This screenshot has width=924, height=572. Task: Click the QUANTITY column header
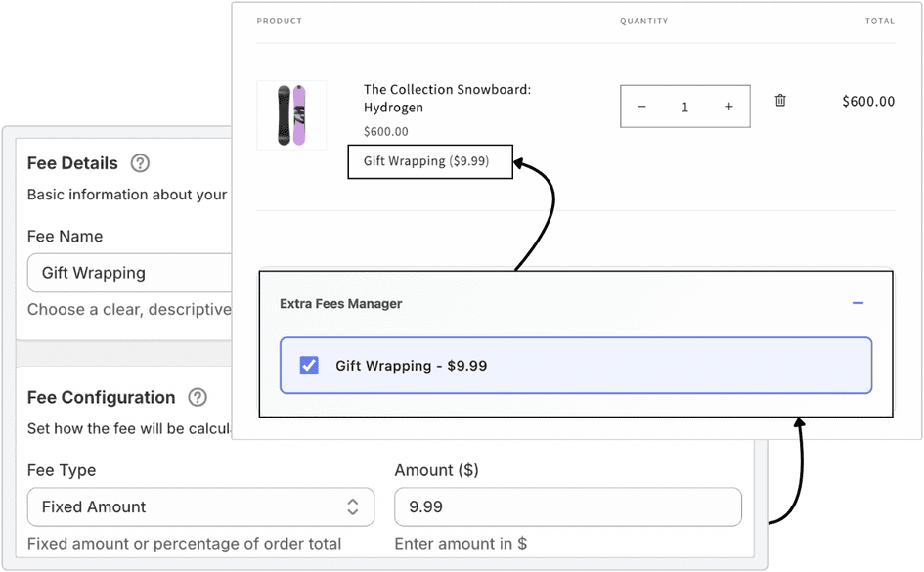[644, 21]
